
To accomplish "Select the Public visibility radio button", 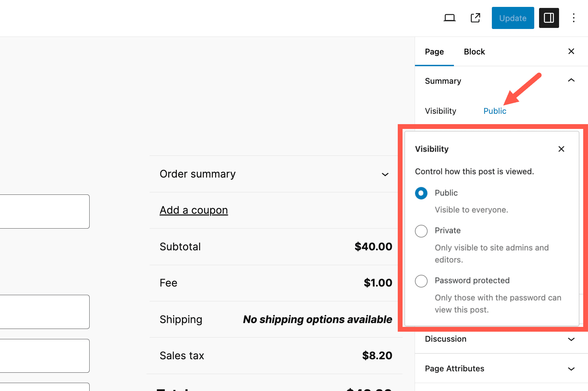I will [421, 193].
